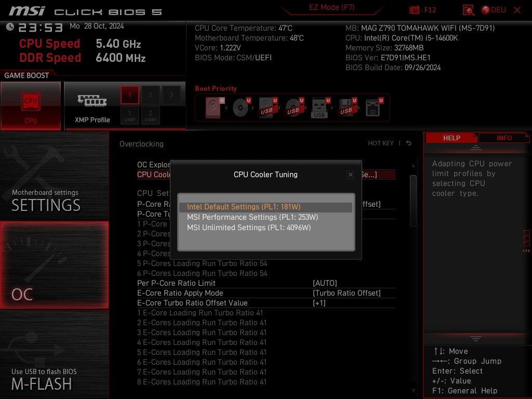Select the hard disk boot device icon
Screen dimensions: 532x399
coord(215,108)
